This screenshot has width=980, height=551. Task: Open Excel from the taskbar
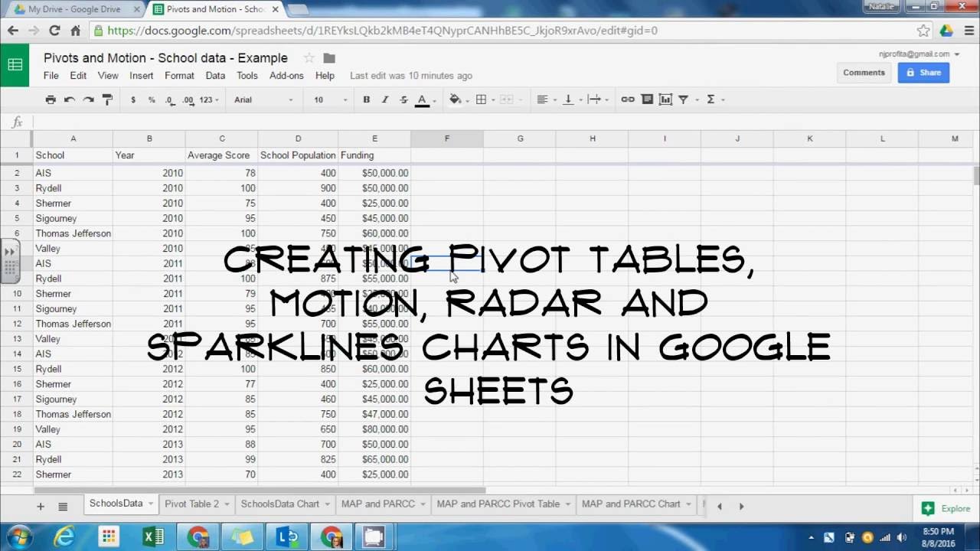[x=153, y=537]
